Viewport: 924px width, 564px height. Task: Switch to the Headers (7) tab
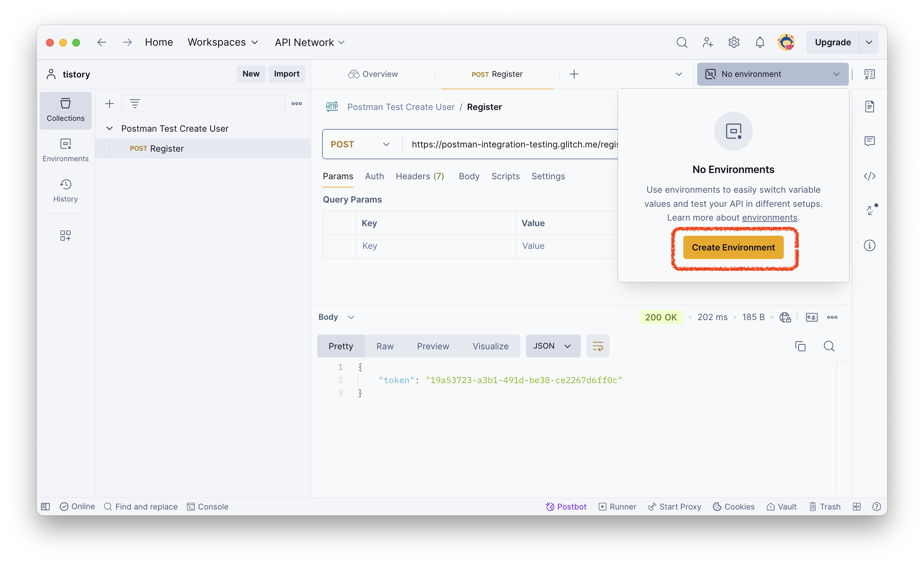420,176
